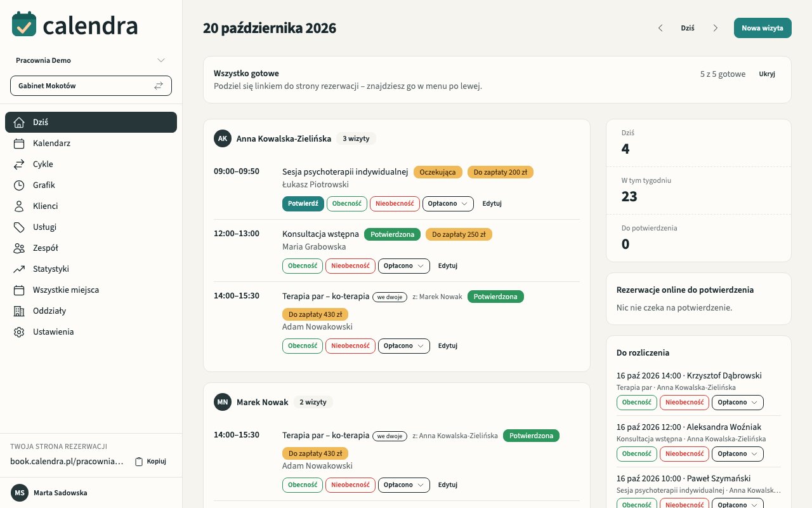
Task: Confirm the 09:00 session with Potwierdź
Action: coord(303,204)
